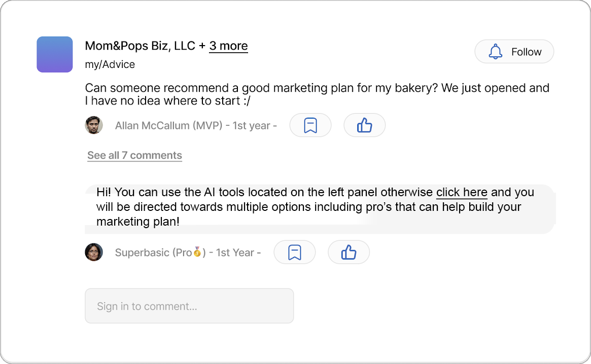Give a thumbs up to Superbasic's reply
The height and width of the screenshot is (364, 591).
[349, 252]
